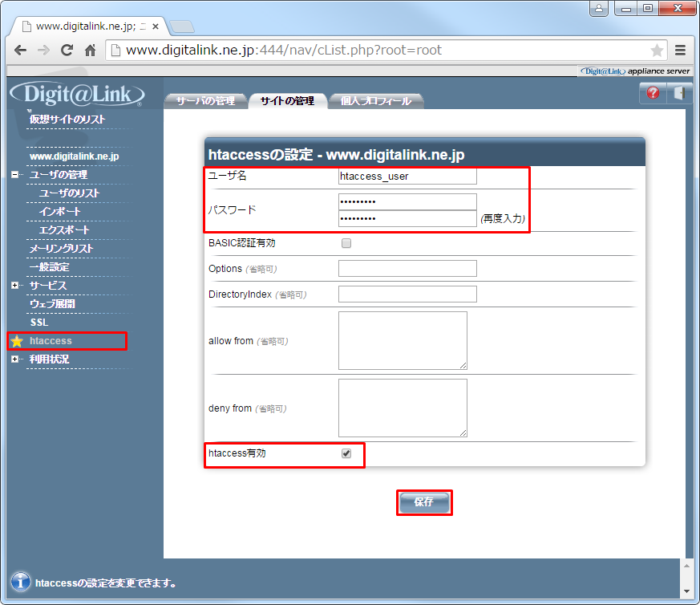Open the Chrome hamburger menu
Screen dimensions: 700x605
(680, 50)
